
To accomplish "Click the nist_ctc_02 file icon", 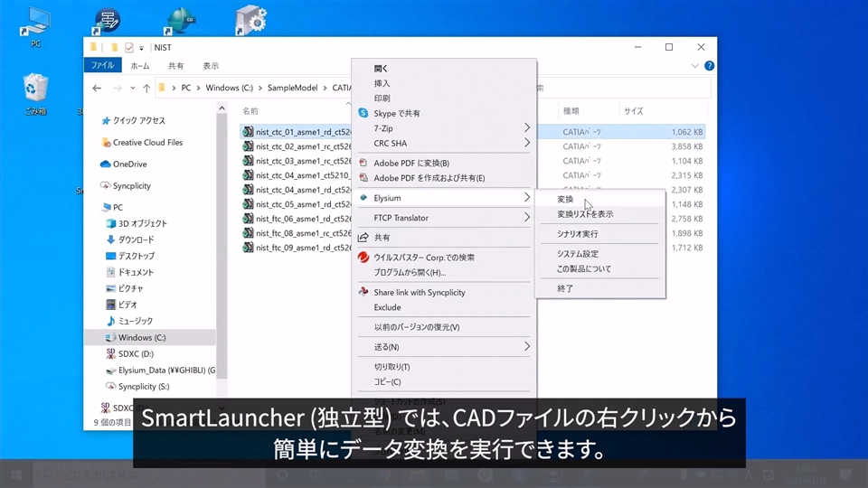I will [x=248, y=146].
